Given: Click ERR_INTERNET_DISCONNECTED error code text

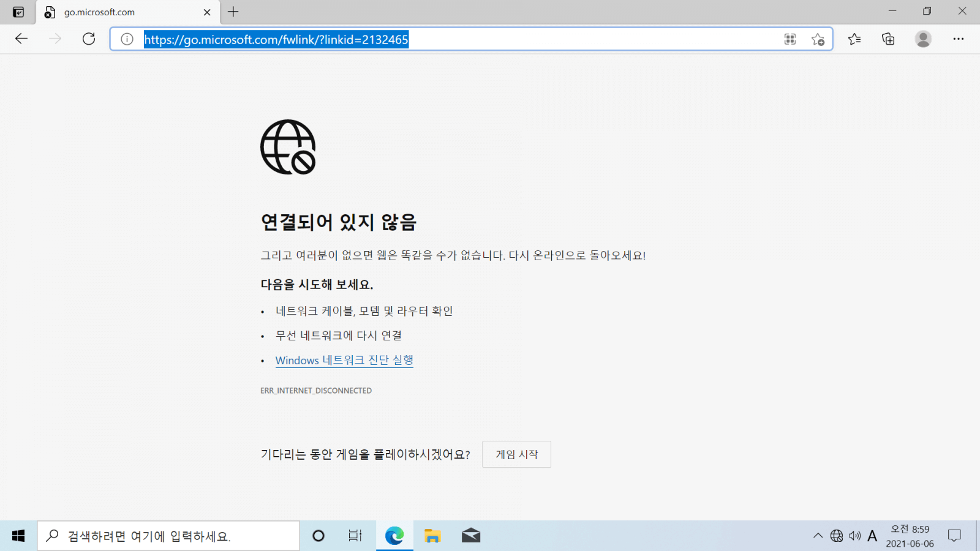Looking at the screenshot, I should pos(316,391).
